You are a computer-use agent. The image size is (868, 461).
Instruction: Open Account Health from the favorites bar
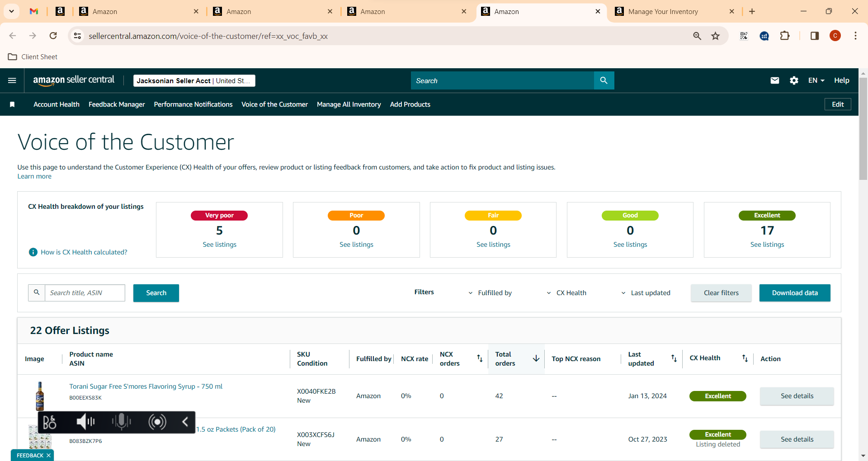click(x=57, y=104)
